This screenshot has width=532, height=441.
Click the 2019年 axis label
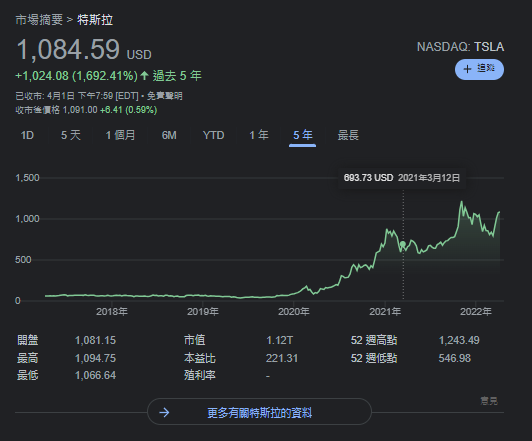click(x=203, y=311)
